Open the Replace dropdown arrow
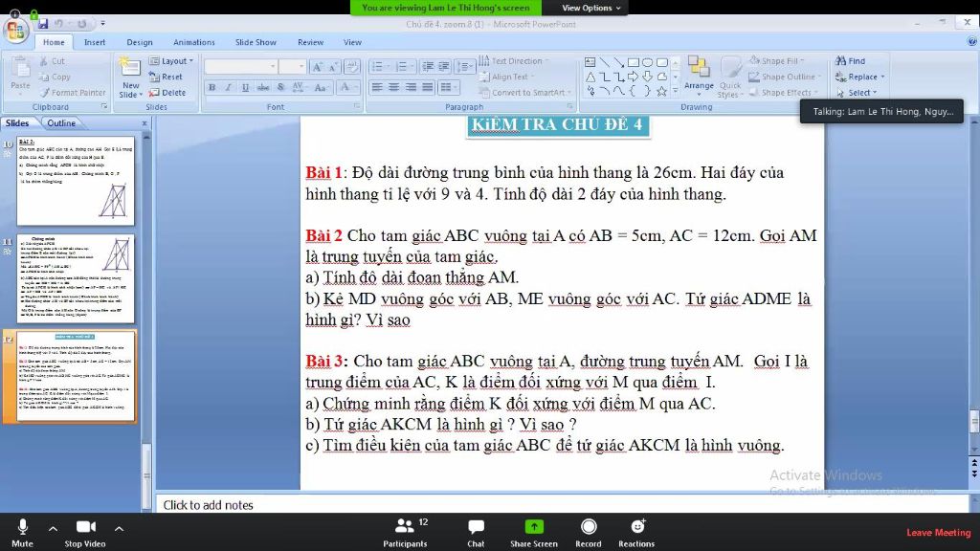This screenshot has height=551, width=980. [x=883, y=77]
